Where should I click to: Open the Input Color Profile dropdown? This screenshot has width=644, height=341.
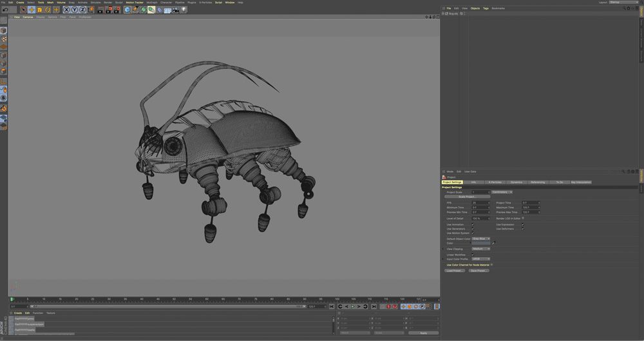(x=481, y=259)
